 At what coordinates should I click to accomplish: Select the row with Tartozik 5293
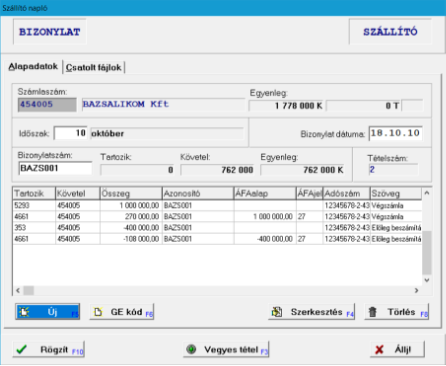point(217,205)
